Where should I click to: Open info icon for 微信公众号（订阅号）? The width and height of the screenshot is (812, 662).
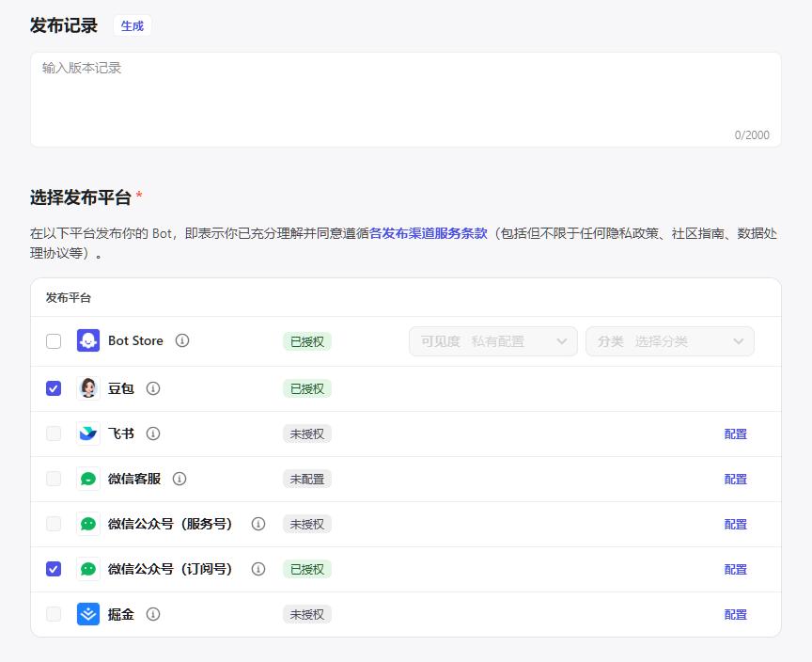258,569
